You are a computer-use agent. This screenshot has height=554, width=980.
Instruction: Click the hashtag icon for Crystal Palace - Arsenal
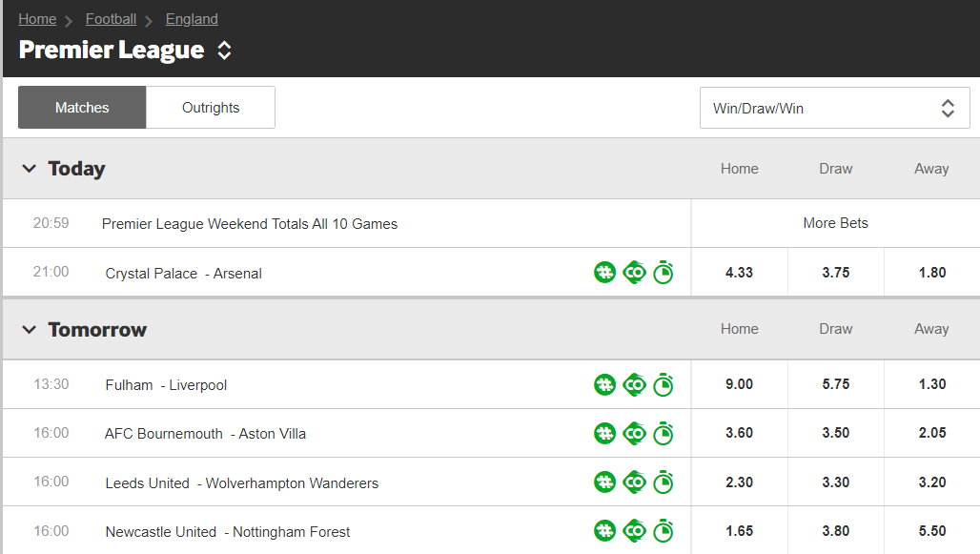click(x=604, y=273)
